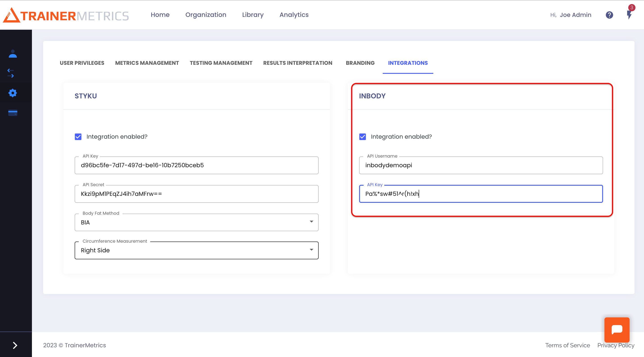Click the Joe Admin user name
644x357 pixels.
pos(575,15)
